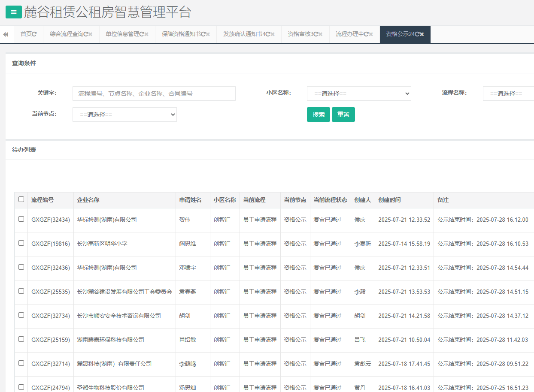This screenshot has width=534, height=392.
Task: Open the 小区名称 dropdown
Action: click(359, 93)
